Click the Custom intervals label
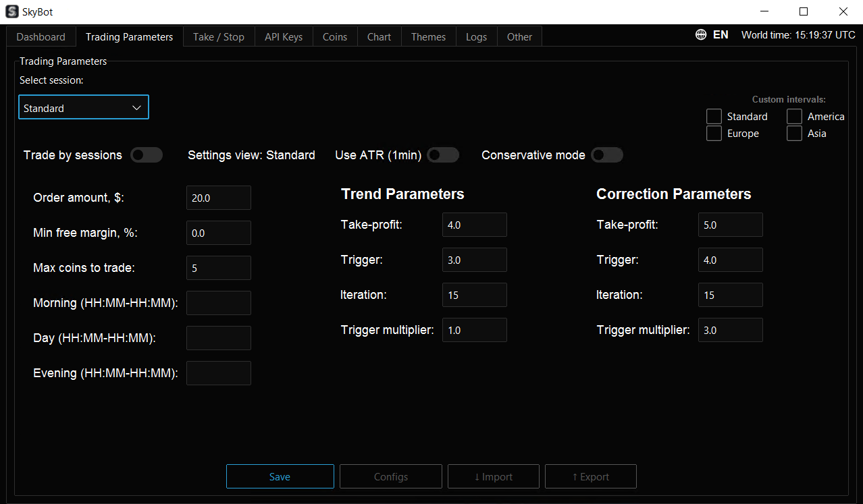The height and width of the screenshot is (504, 863). click(x=789, y=99)
